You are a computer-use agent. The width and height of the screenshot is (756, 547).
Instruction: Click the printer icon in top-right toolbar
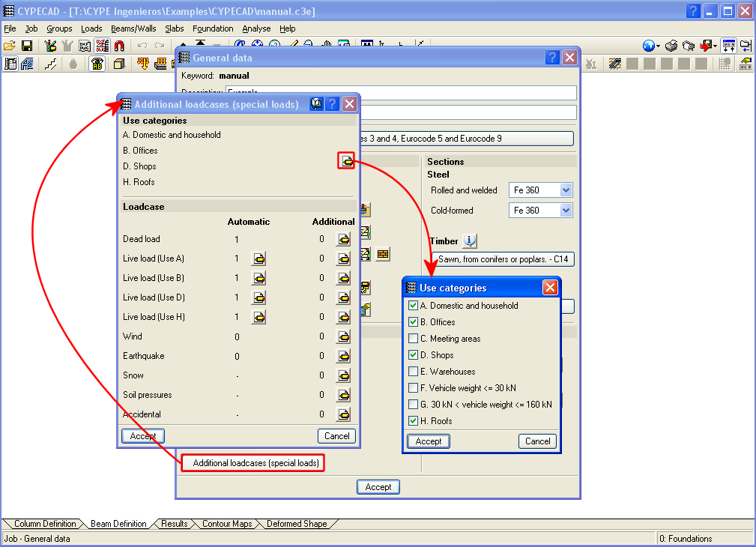point(671,46)
